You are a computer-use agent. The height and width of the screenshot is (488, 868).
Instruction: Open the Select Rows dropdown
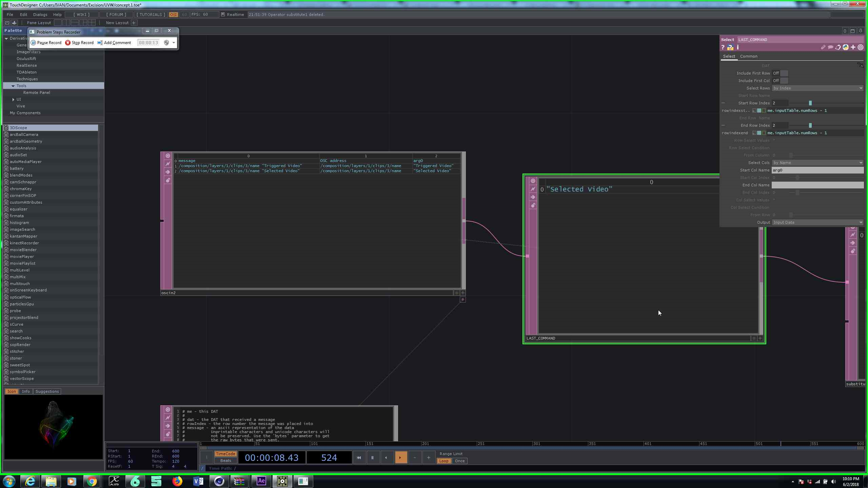[x=817, y=88]
